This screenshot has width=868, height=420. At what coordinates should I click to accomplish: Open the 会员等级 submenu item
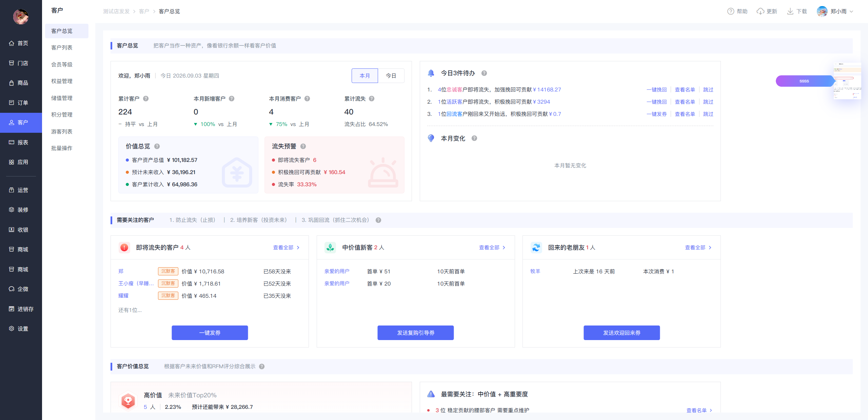(62, 64)
